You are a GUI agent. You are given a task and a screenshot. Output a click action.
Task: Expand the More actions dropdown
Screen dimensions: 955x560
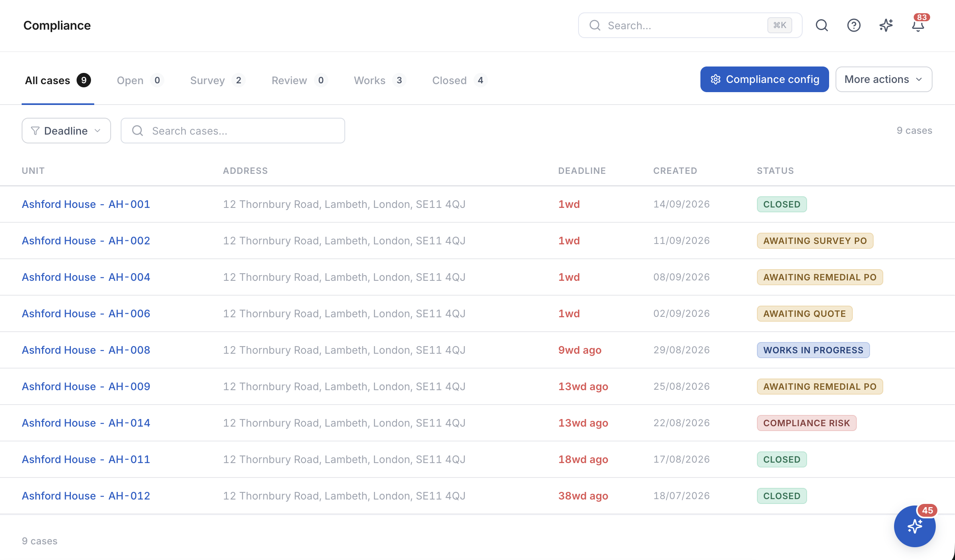point(884,79)
